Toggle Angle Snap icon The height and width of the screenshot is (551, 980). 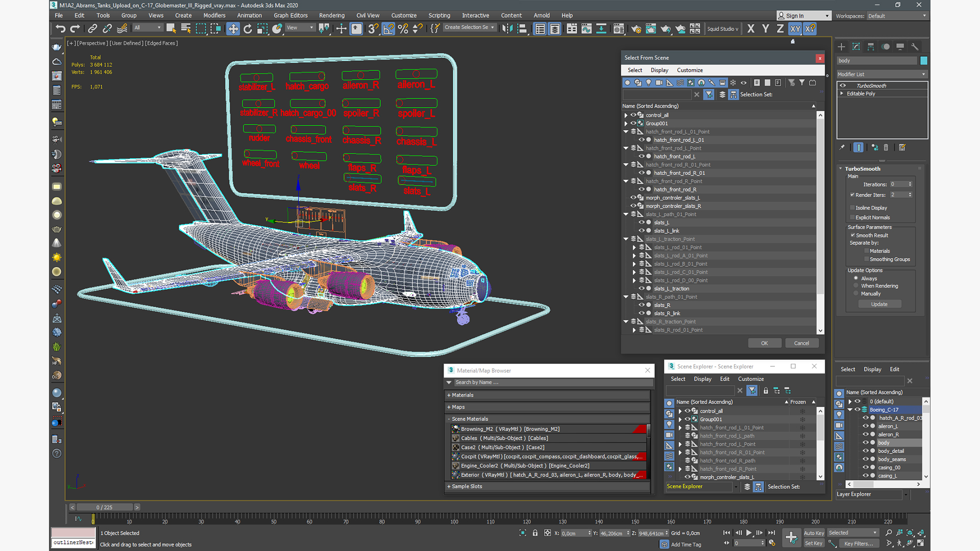(x=388, y=29)
